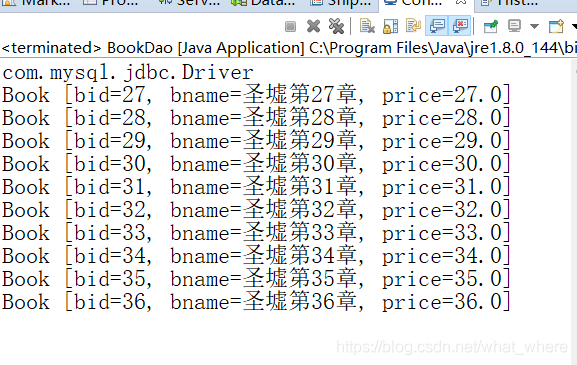Click the Terminate square button
This screenshot has width=577, height=365.
(x=290, y=26)
